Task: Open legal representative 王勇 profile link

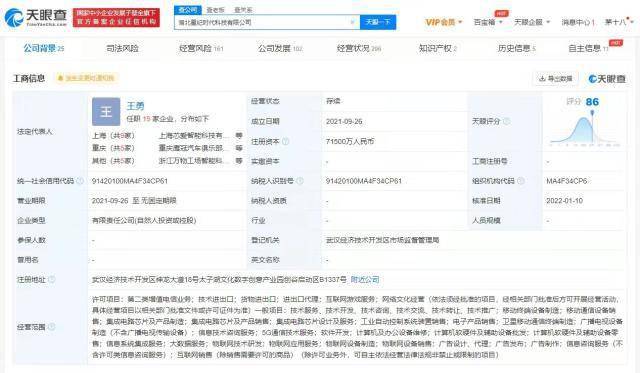Action: click(x=135, y=106)
